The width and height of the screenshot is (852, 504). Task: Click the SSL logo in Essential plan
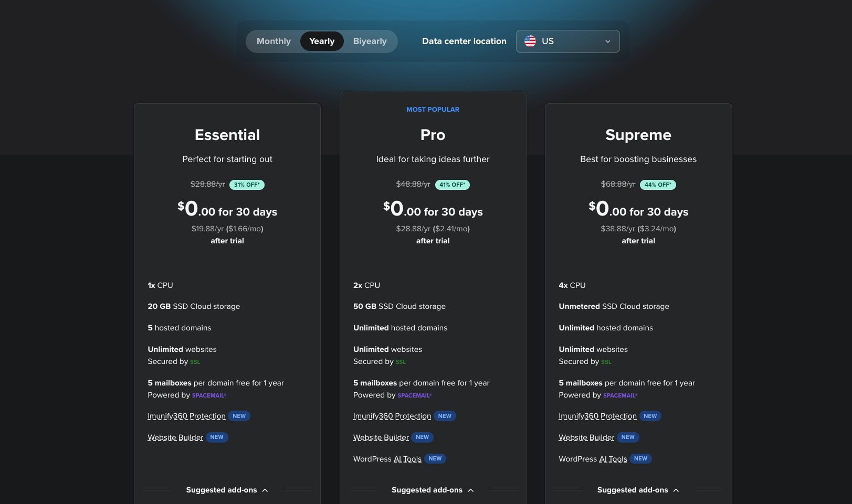point(195,362)
